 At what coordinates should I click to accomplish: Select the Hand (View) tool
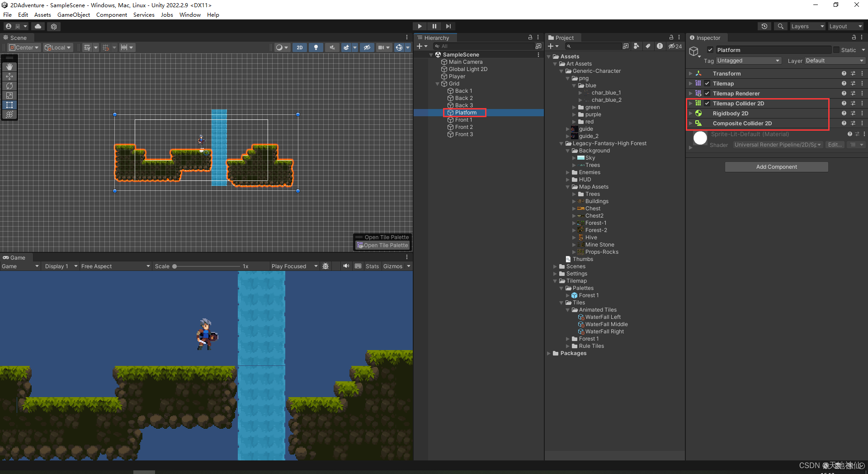pyautogui.click(x=9, y=67)
